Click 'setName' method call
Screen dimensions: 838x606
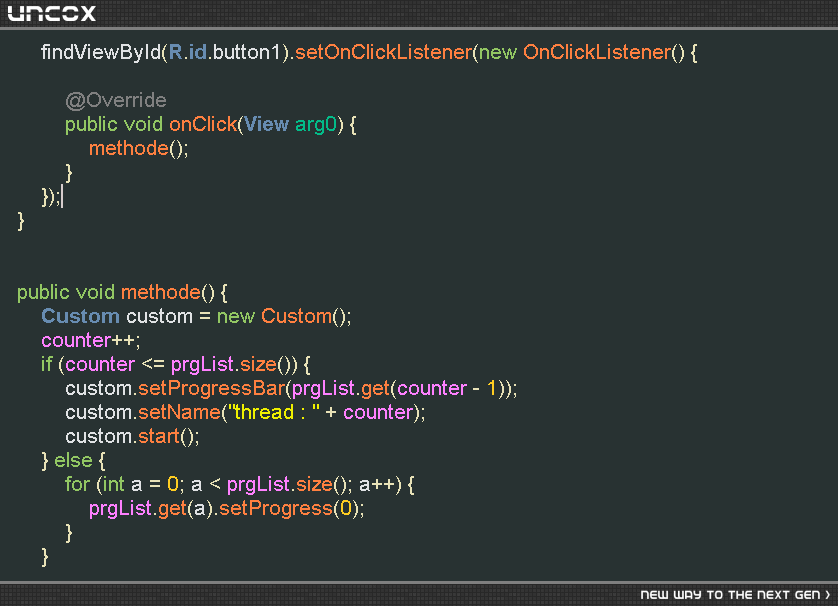[x=180, y=412]
